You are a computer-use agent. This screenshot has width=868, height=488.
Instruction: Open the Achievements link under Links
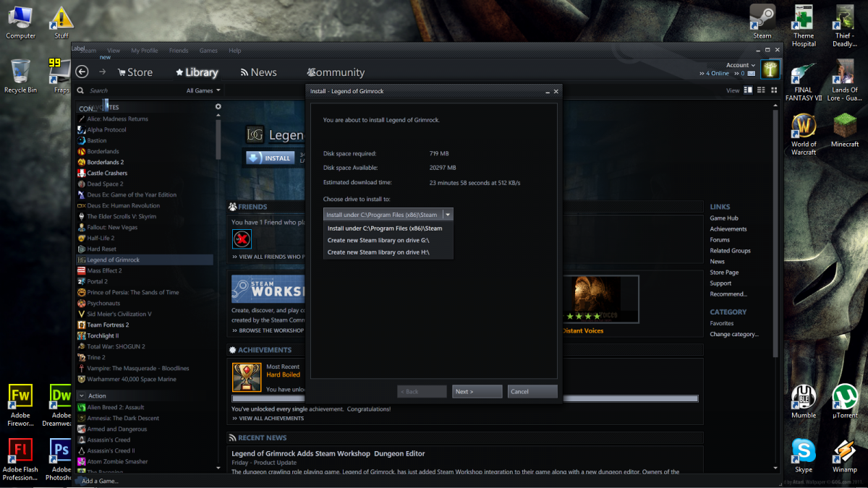[x=728, y=228]
